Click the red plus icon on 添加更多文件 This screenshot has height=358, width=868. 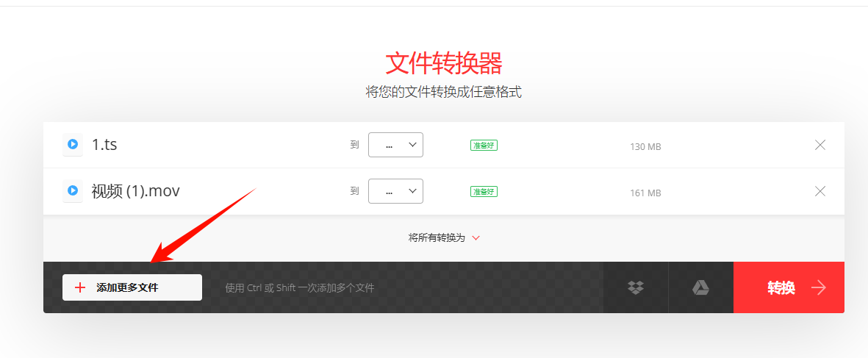[x=80, y=287]
